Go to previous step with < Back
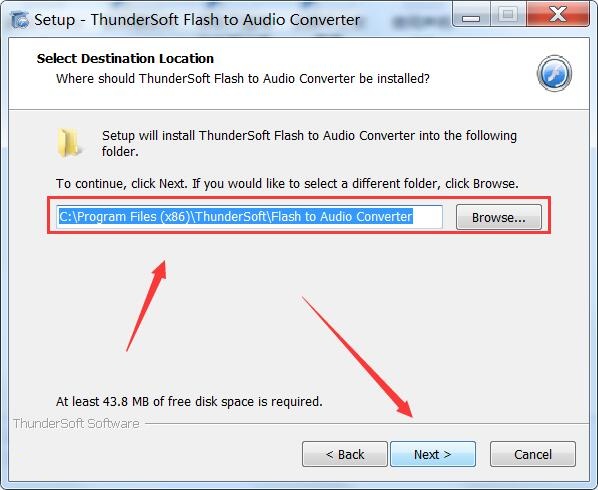Screen dimensions: 598x490 (x=345, y=454)
